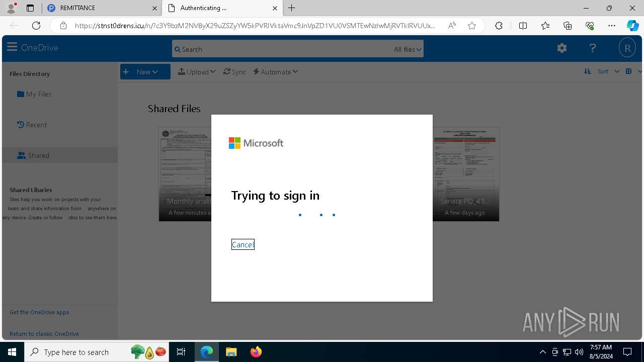Image resolution: width=644 pixels, height=362 pixels.
Task: Open Task View on taskbar
Action: pos(181,352)
